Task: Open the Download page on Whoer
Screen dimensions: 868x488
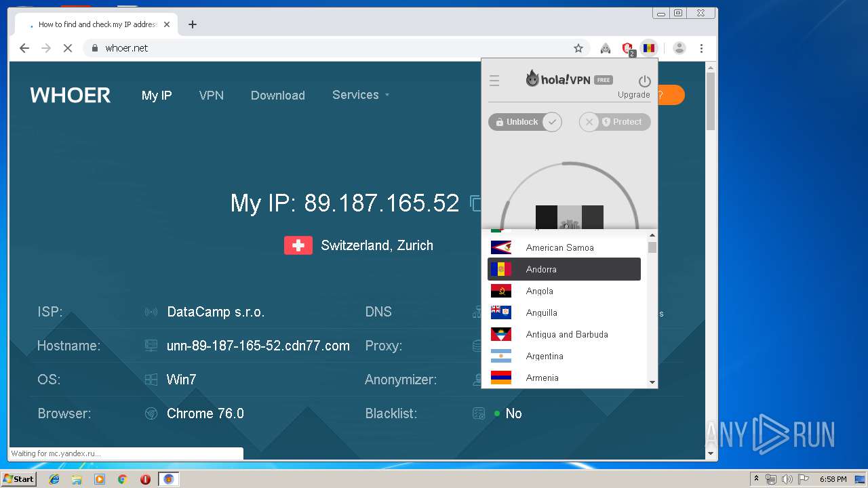Action: [278, 96]
